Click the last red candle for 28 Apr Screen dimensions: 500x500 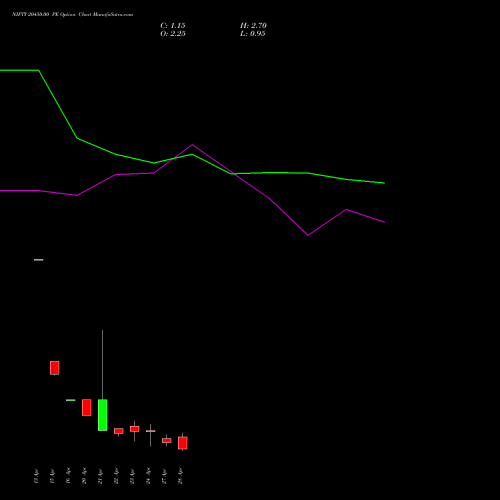point(183,443)
